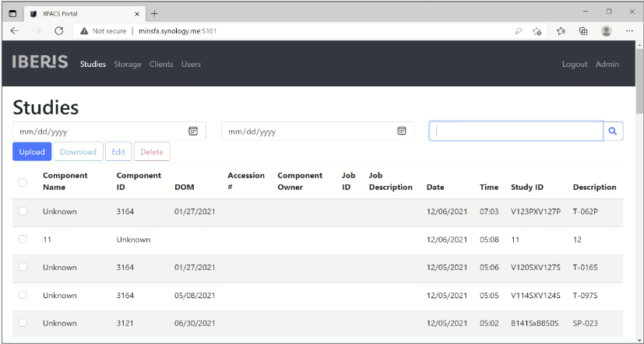
Task: Click the Time column header
Action: tap(489, 188)
